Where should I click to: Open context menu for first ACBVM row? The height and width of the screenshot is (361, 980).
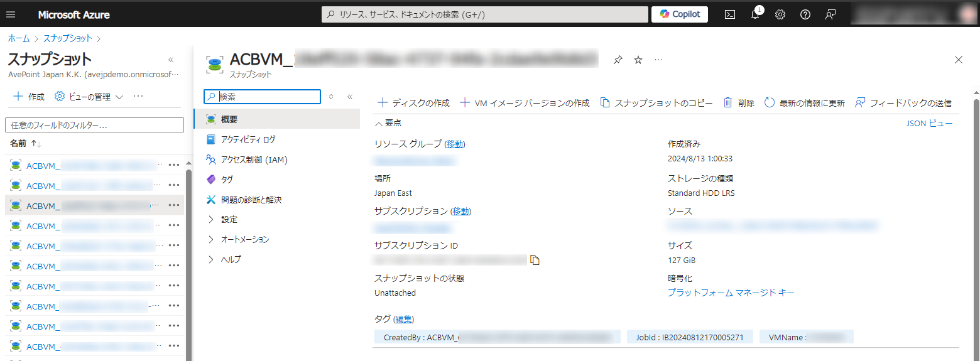174,166
